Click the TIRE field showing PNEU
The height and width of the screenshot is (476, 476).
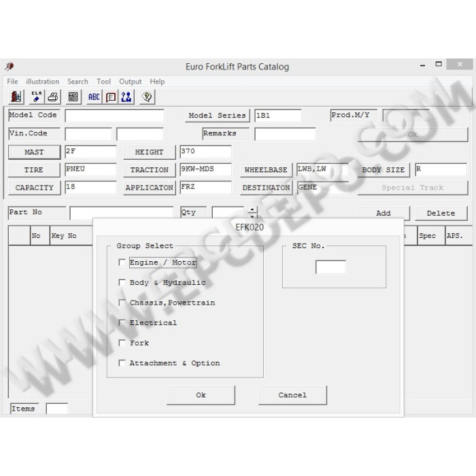(90, 170)
